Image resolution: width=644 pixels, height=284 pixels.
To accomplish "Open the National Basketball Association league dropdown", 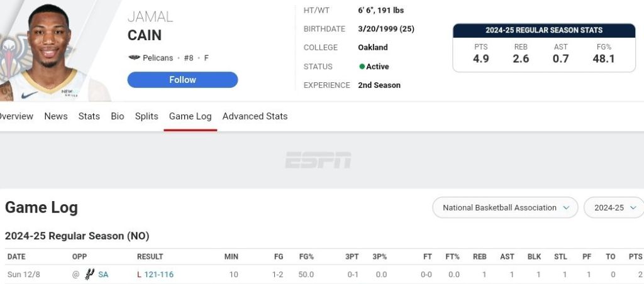I will tap(505, 207).
